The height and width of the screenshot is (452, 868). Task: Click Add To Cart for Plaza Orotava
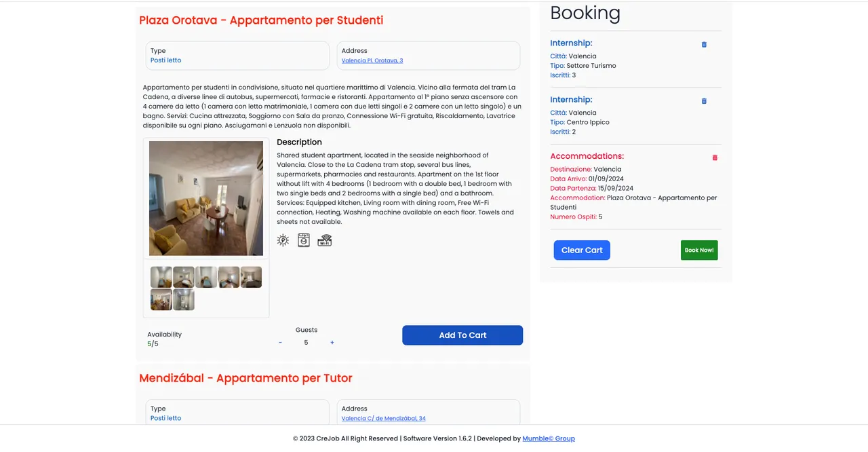(x=462, y=335)
